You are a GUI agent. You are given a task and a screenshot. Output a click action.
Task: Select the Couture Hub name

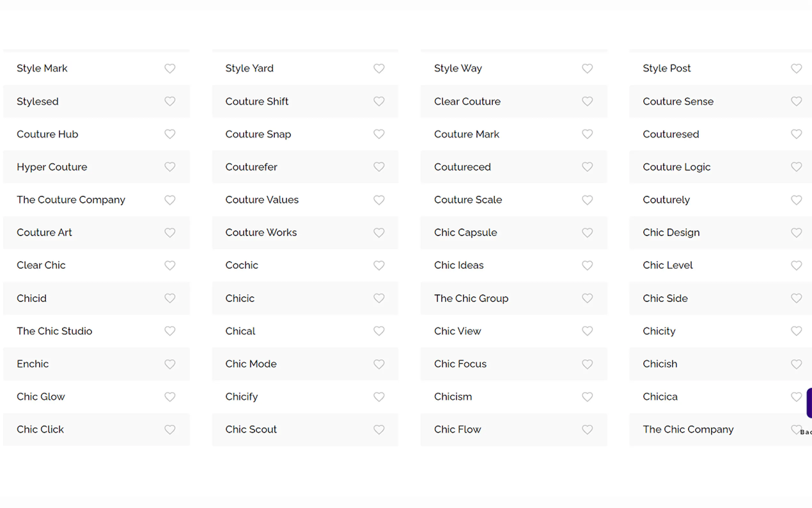(x=47, y=134)
